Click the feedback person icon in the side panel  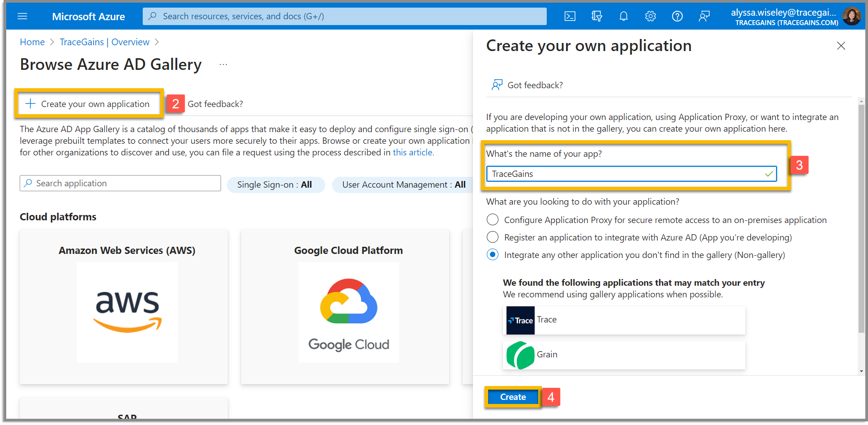(x=497, y=85)
